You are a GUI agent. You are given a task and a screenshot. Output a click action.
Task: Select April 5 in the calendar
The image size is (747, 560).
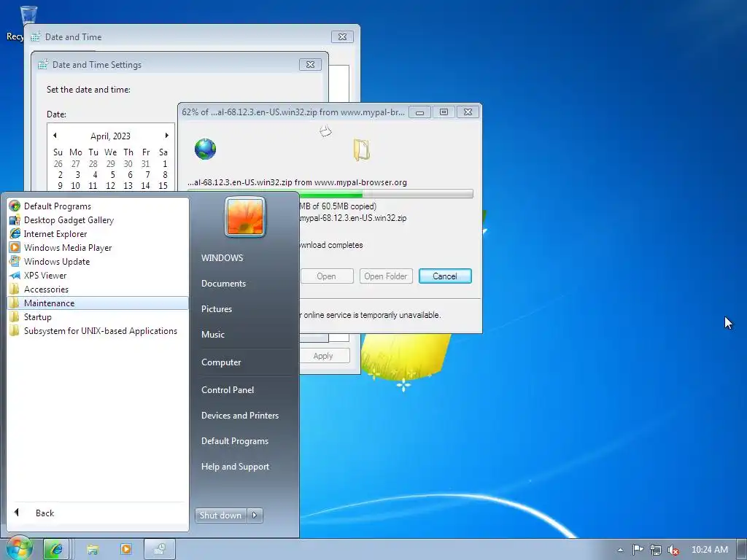click(112, 175)
